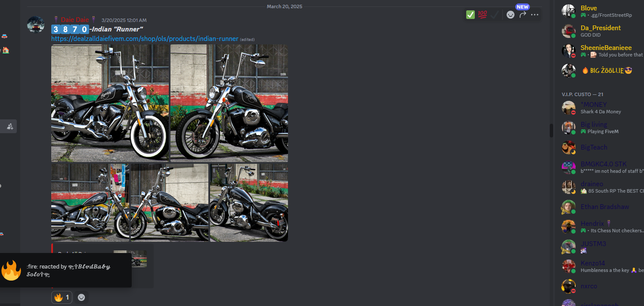
Task: Select the Hendrix member name
Action: (592, 223)
